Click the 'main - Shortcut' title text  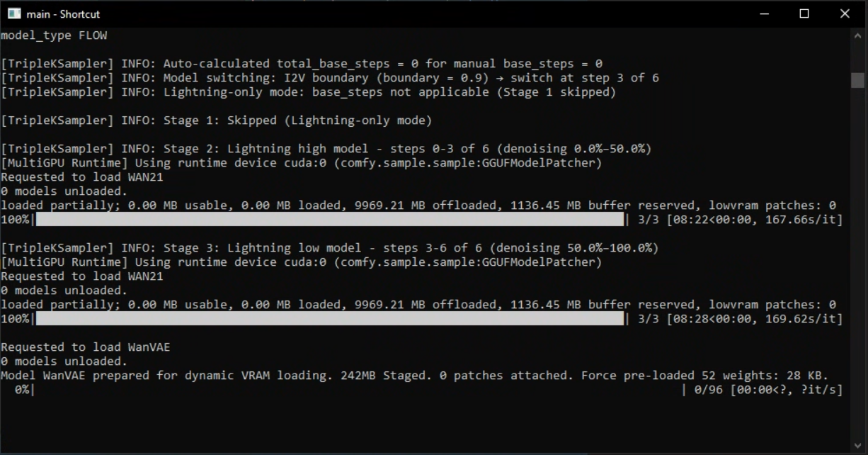point(63,14)
